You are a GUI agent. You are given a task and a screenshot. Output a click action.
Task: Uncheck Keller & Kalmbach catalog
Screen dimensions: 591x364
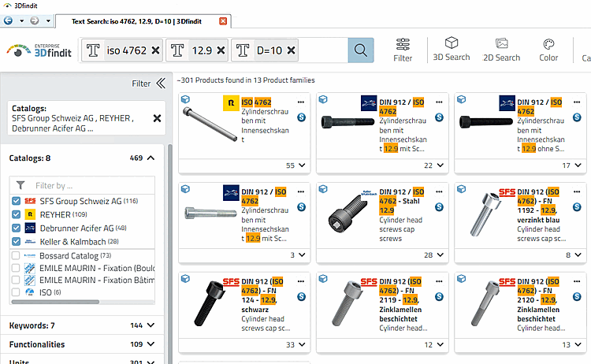click(x=16, y=242)
